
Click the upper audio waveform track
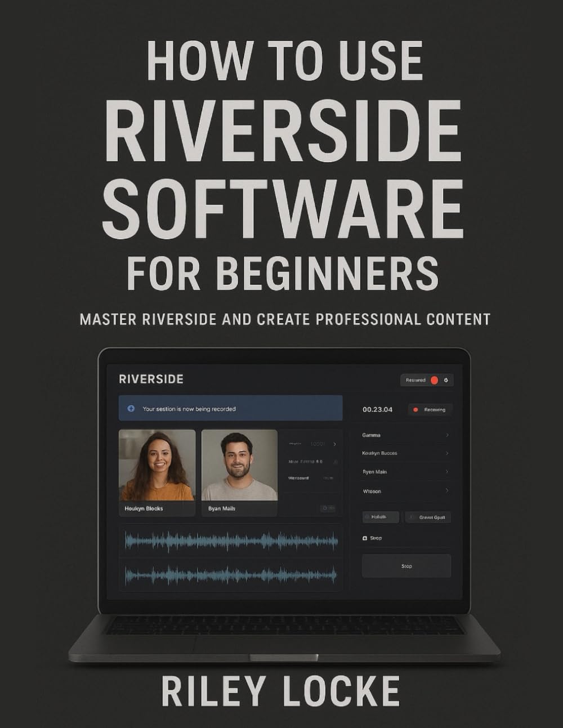coord(231,541)
